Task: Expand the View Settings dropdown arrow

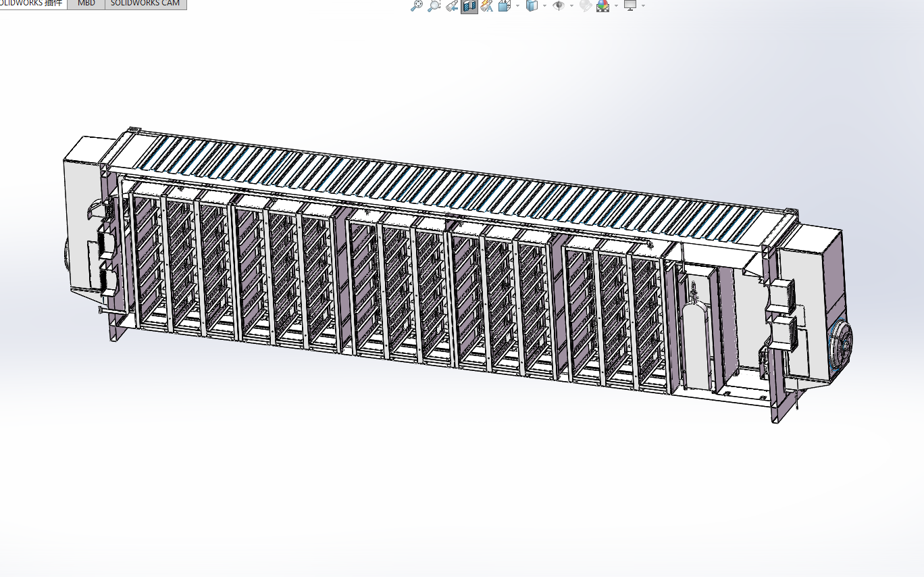Action: click(x=643, y=5)
